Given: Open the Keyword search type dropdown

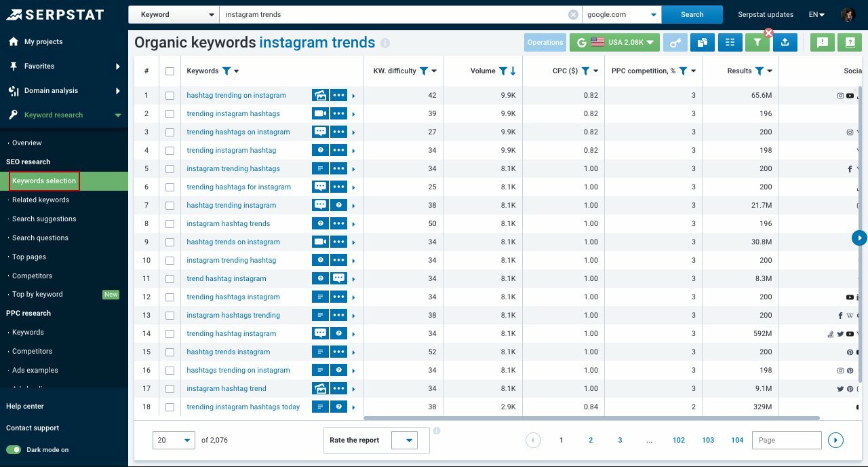Looking at the screenshot, I should tap(173, 14).
